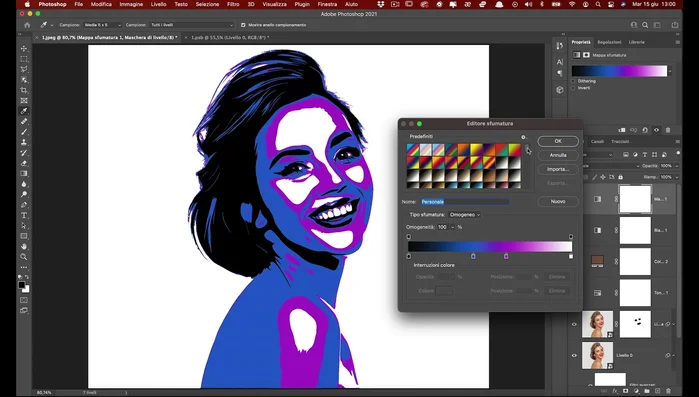Image resolution: width=699 pixels, height=397 pixels.
Task: Open the Livello menu
Action: (158, 4)
